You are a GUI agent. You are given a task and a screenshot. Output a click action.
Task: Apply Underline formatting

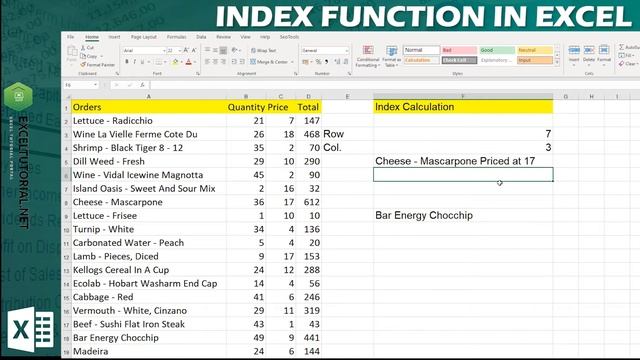point(142,62)
